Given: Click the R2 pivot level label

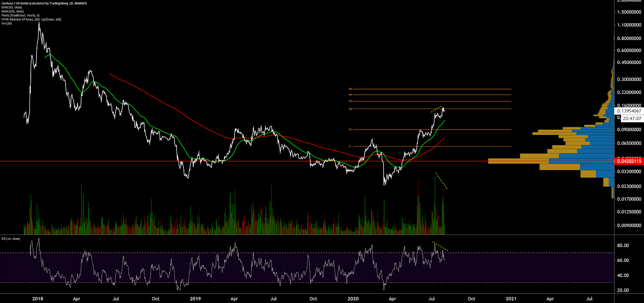Looking at the screenshot, I should [x=350, y=109].
